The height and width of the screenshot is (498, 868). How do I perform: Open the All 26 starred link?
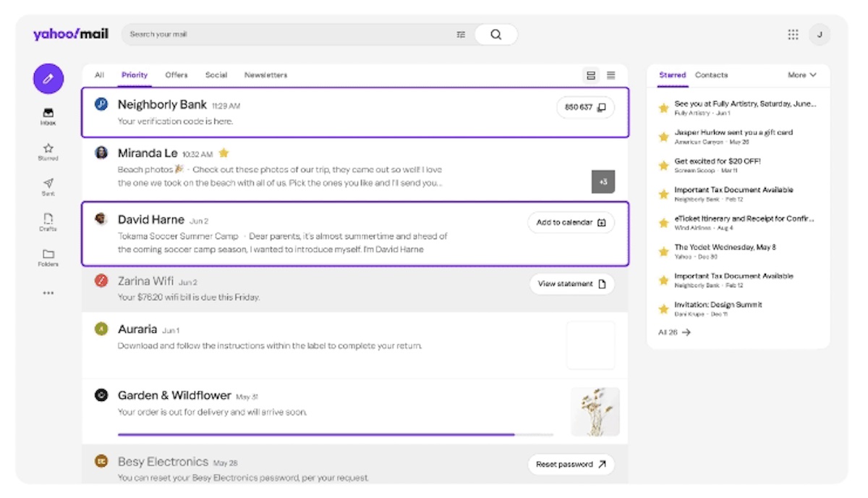[x=674, y=332]
